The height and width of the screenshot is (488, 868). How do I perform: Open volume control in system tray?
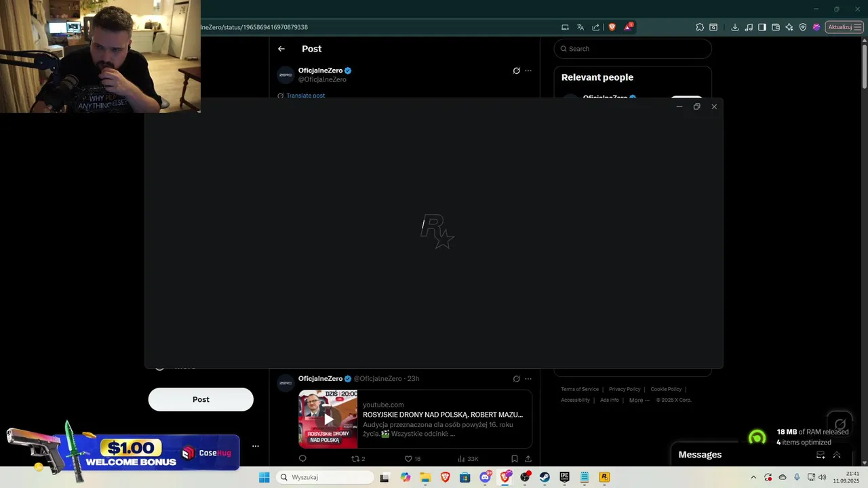click(x=823, y=477)
